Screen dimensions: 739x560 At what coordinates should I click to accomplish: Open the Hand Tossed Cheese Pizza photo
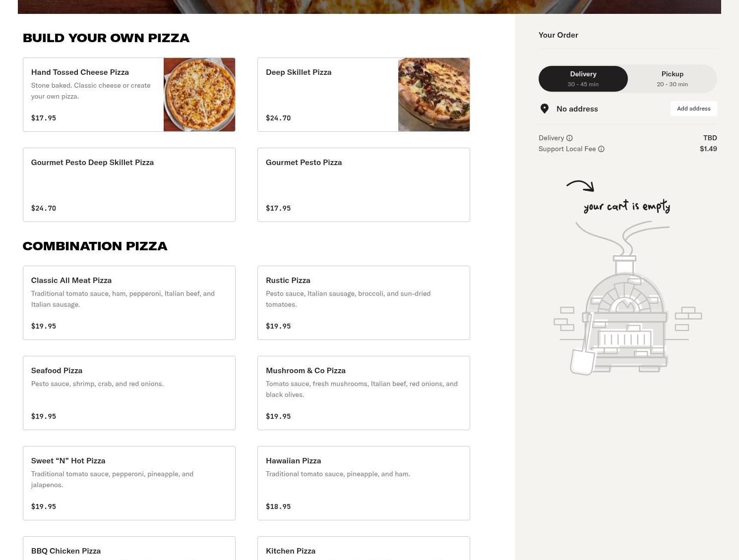pos(199,95)
